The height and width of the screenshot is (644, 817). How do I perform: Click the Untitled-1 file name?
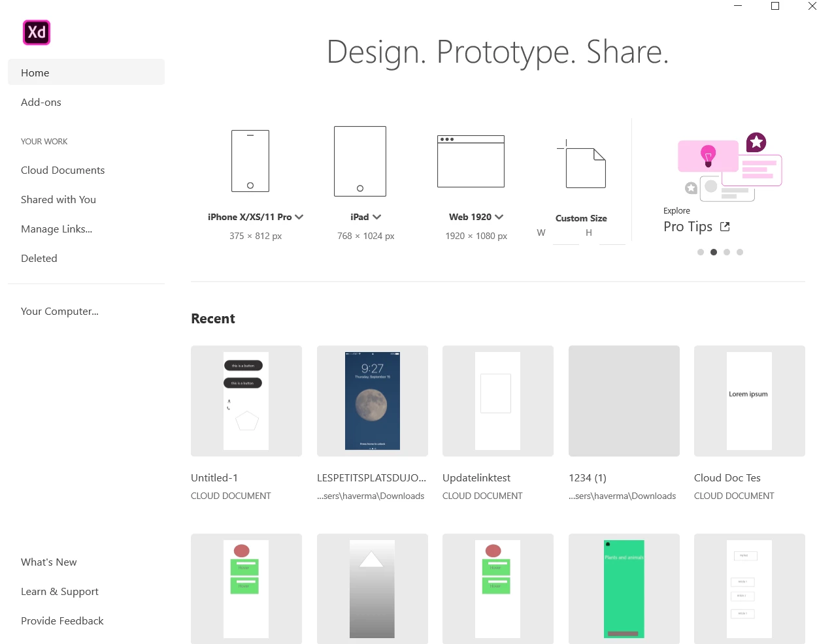coord(214,477)
